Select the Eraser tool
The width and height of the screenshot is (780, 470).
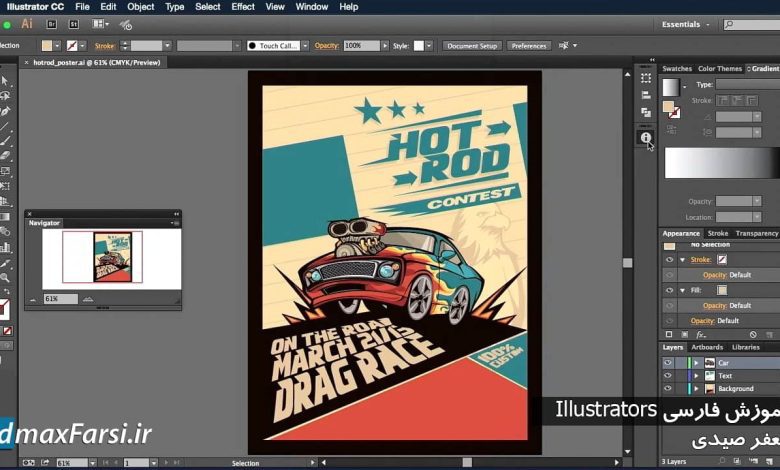pyautogui.click(x=5, y=156)
